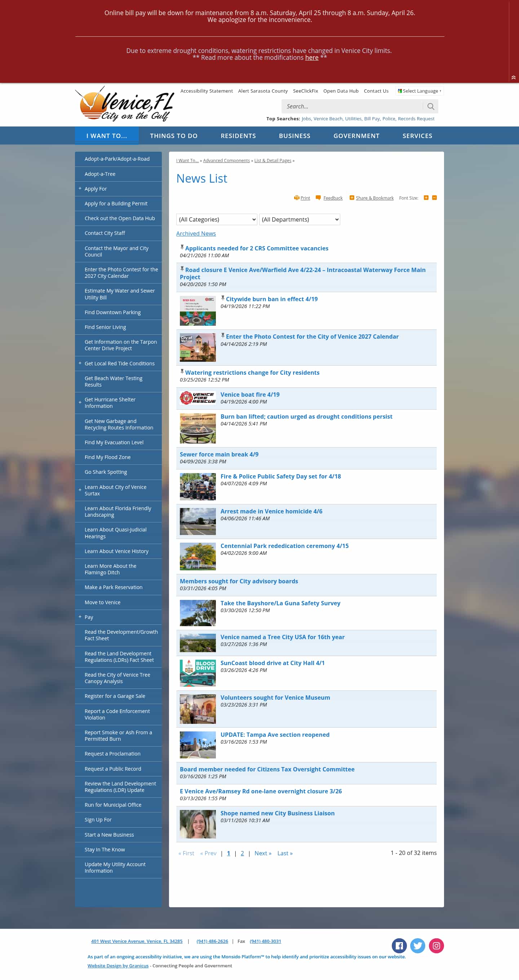
Task: Click Next » pagination link
Action: pyautogui.click(x=263, y=853)
